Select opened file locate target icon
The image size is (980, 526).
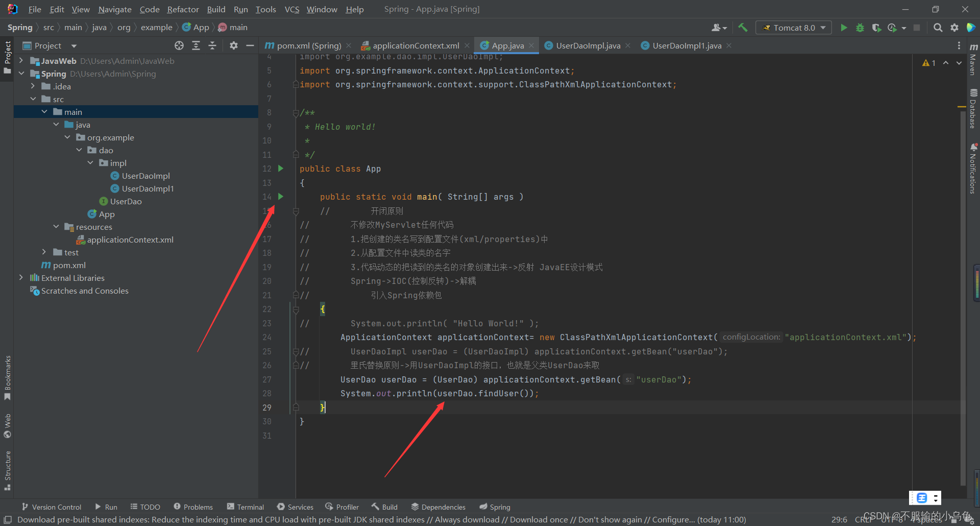(179, 45)
